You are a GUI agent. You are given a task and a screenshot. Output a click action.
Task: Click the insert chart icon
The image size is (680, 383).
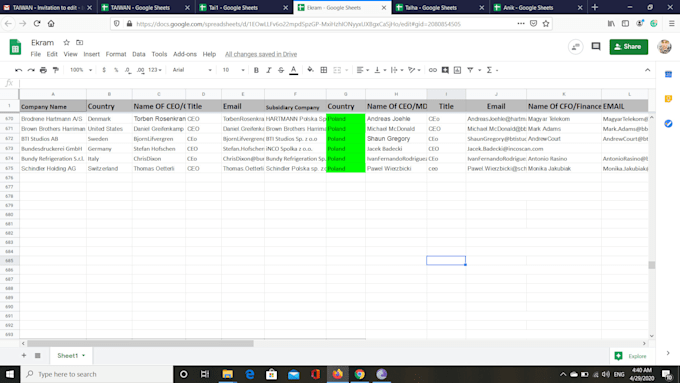457,70
